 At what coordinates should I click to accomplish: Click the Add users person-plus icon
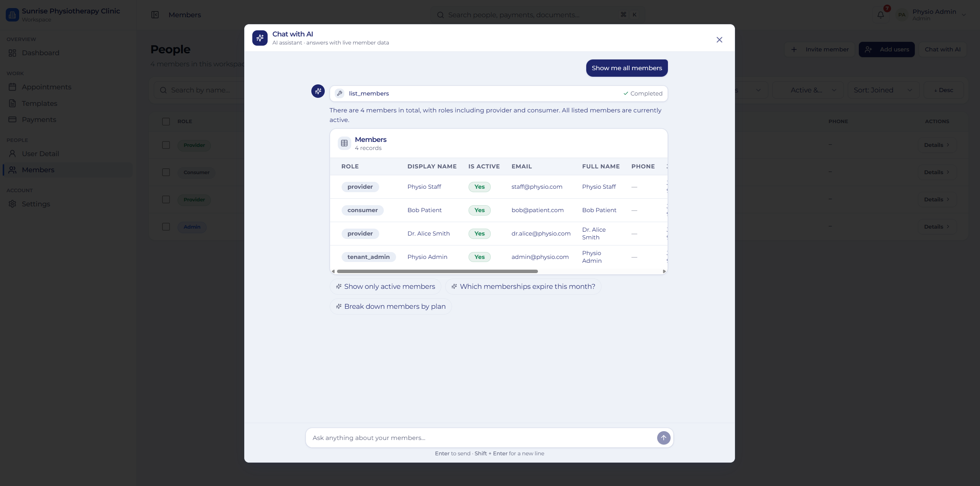868,49
